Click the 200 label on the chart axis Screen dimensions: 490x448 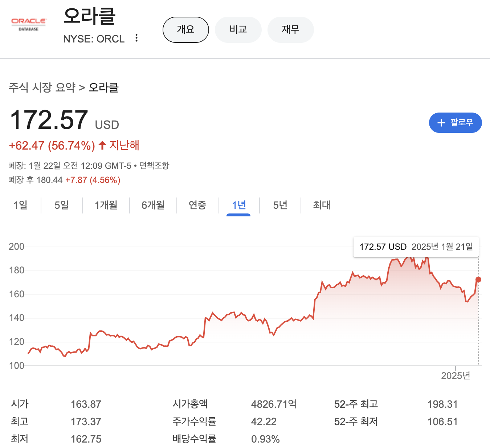17,247
